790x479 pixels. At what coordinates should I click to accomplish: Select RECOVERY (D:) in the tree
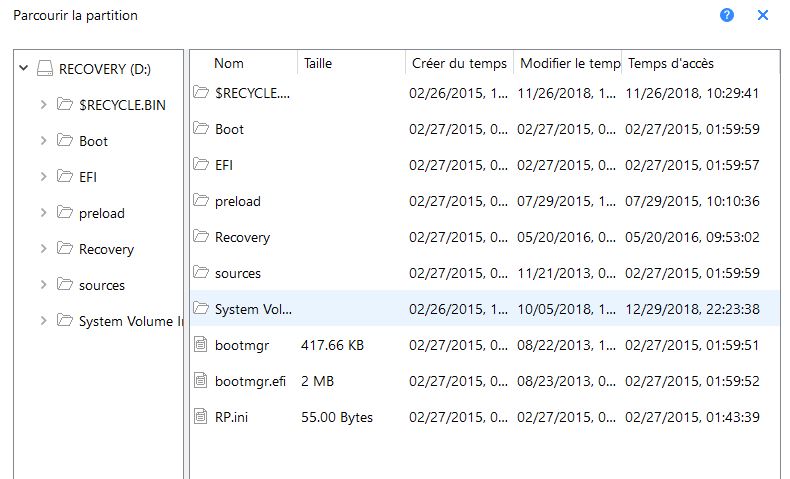tap(105, 69)
